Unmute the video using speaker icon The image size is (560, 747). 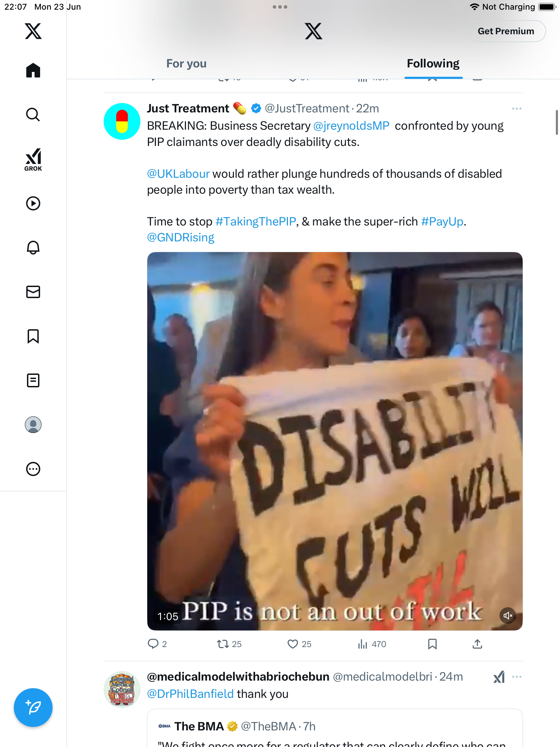click(508, 616)
